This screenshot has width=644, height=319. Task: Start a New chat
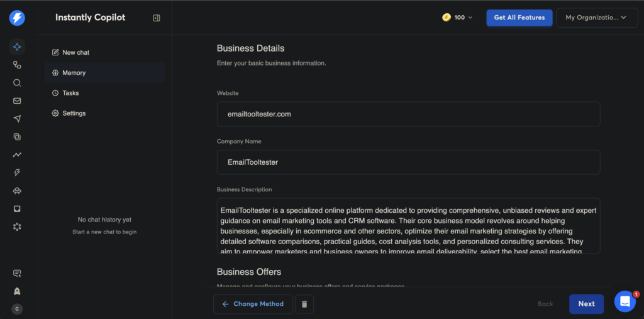click(x=75, y=53)
